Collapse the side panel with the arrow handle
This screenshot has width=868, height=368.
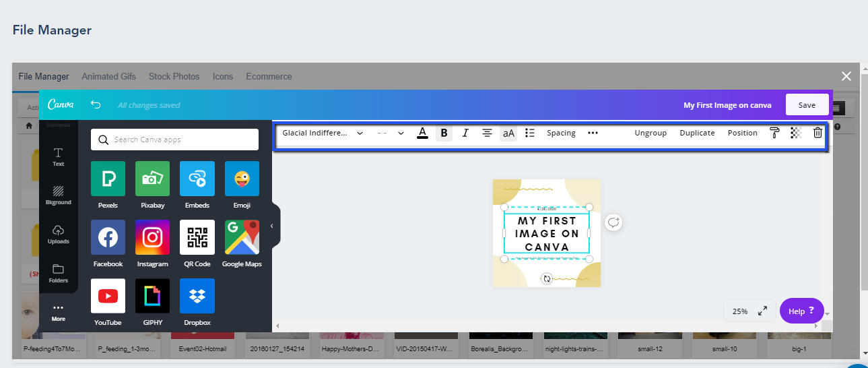[273, 226]
